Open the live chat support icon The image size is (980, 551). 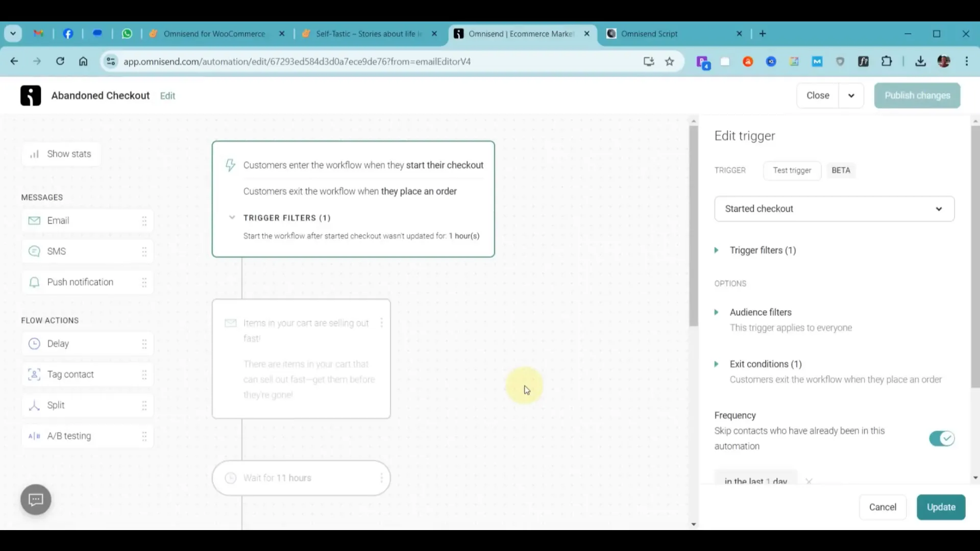pos(36,499)
